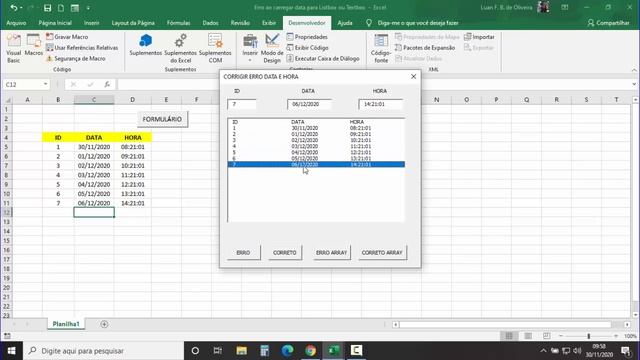Click the zoom in plus button
The height and width of the screenshot is (360, 640).
tap(616, 336)
